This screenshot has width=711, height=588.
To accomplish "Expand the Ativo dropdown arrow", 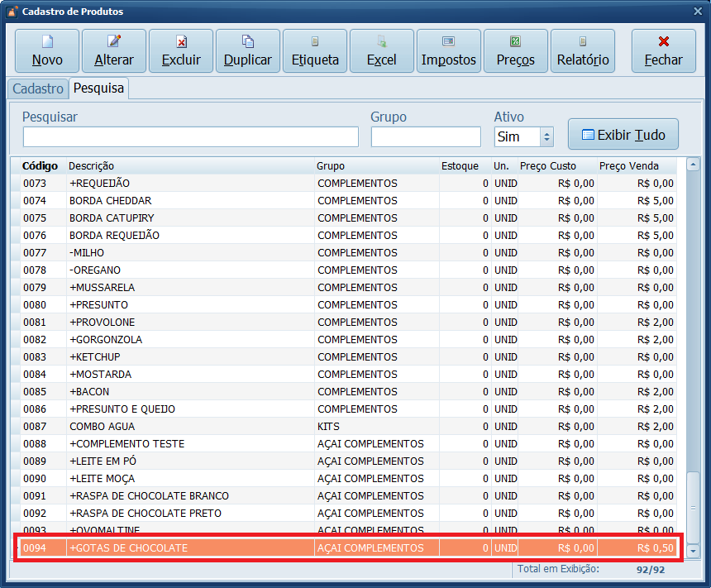I will click(x=546, y=137).
